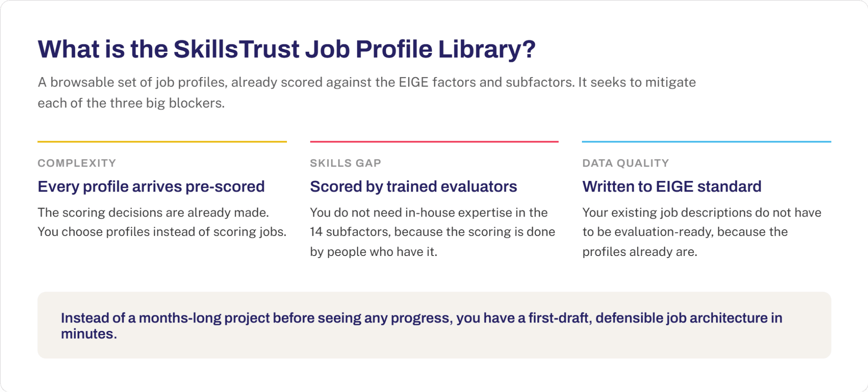Open 'Every profile arrives pre-scored' heading

(151, 186)
